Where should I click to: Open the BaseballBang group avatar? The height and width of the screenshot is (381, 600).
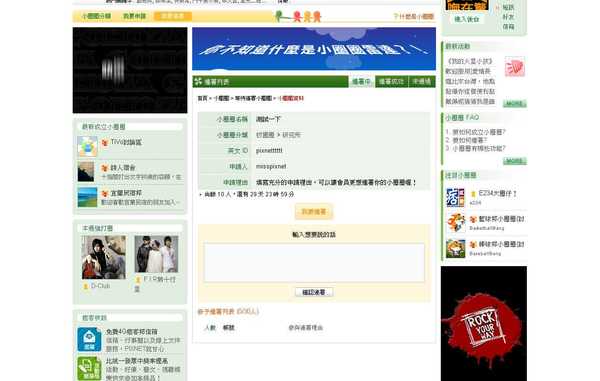(456, 249)
